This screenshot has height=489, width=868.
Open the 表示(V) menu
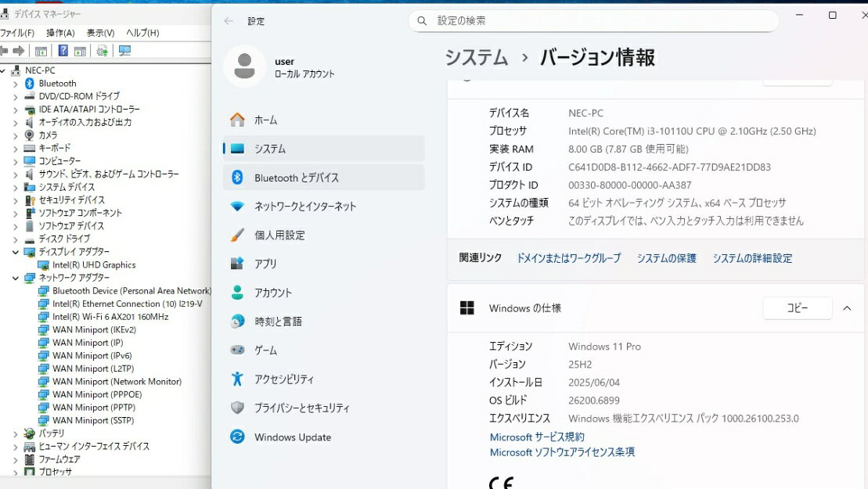100,33
